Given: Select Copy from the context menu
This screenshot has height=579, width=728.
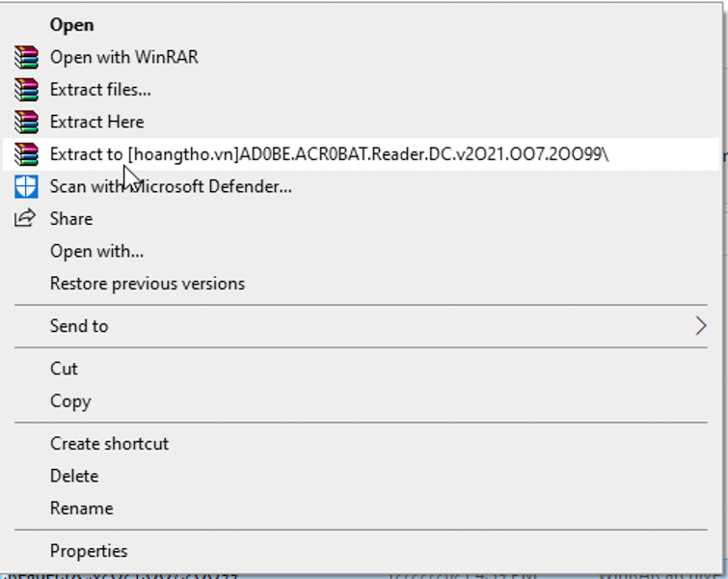Looking at the screenshot, I should (70, 401).
